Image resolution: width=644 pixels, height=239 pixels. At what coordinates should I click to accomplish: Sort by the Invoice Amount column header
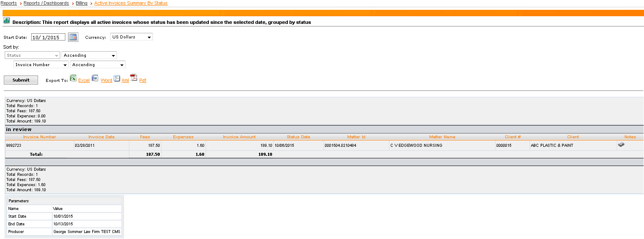(x=239, y=137)
